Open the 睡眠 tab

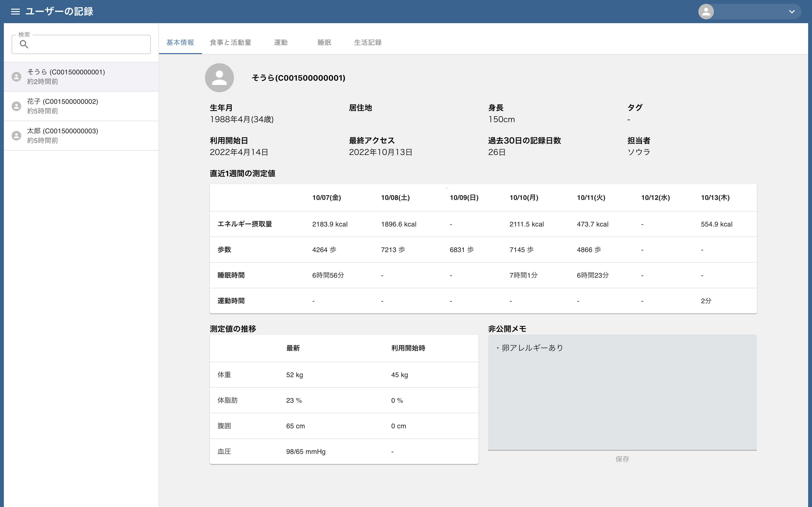tap(324, 42)
